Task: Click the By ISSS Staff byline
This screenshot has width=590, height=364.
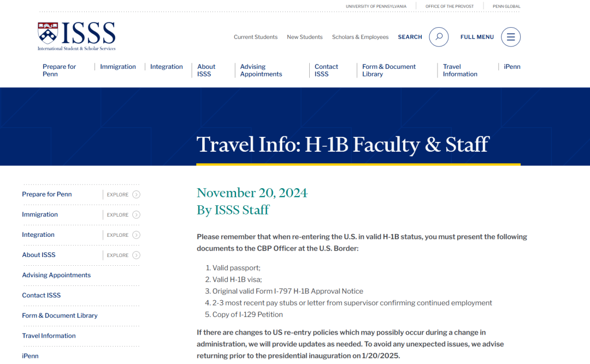Action: (x=233, y=210)
